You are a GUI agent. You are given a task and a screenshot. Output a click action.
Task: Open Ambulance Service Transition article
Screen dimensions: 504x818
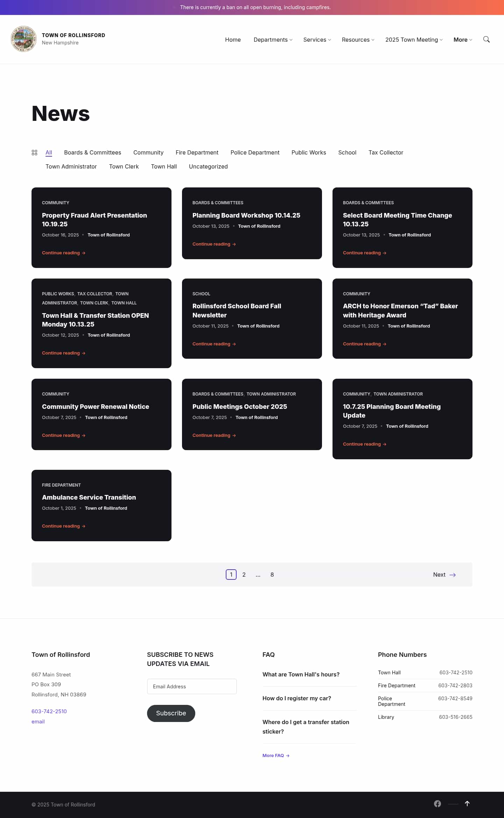(x=89, y=497)
